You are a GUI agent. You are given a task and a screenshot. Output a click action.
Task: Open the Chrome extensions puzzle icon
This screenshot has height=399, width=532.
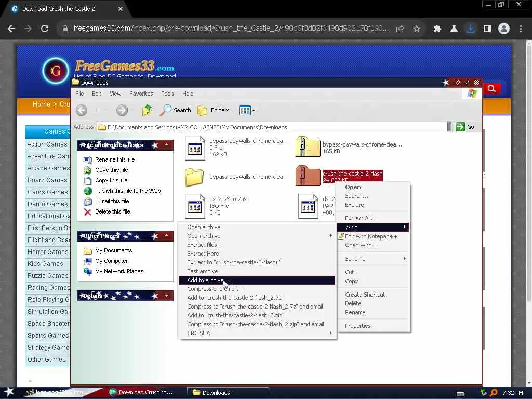pos(437,29)
